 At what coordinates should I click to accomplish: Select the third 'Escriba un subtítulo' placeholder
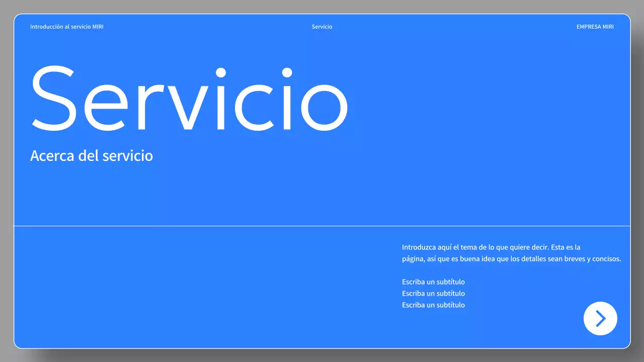433,305
